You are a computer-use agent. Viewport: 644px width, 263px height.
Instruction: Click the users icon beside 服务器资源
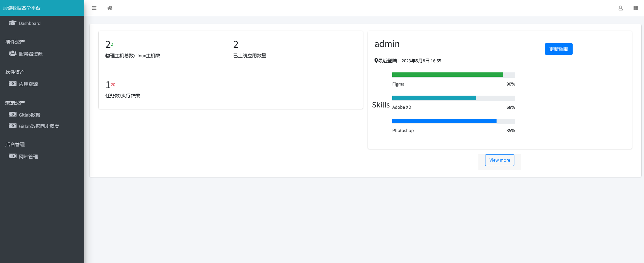click(x=12, y=54)
